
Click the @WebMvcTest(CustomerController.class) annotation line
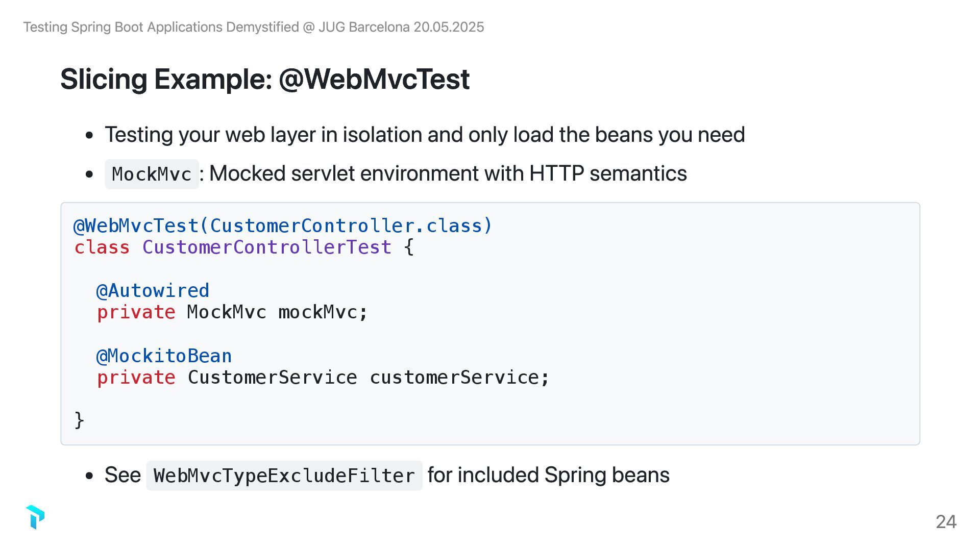[283, 226]
